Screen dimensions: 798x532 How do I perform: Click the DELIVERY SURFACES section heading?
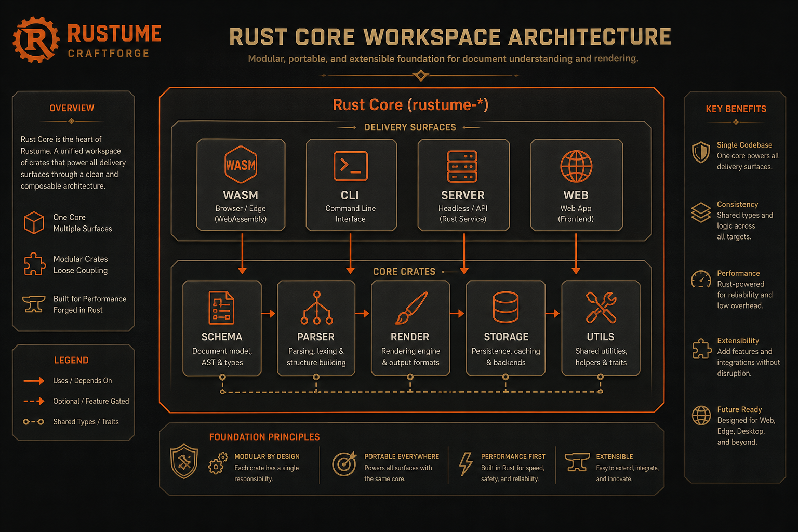pyautogui.click(x=410, y=127)
